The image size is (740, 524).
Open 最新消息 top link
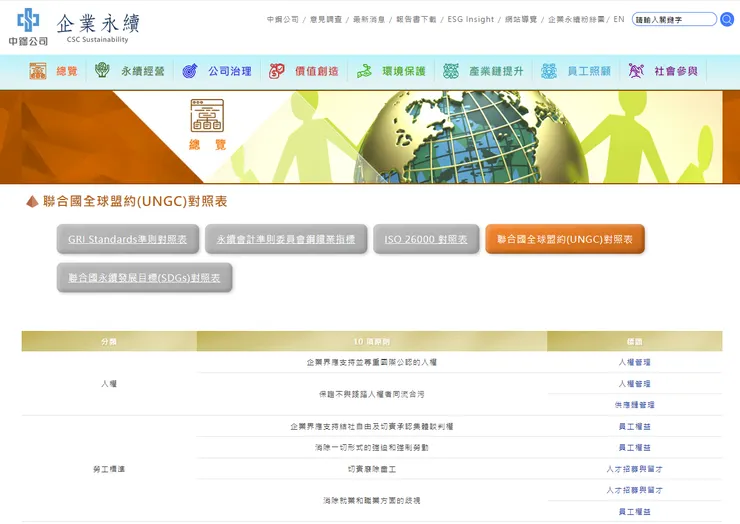pyautogui.click(x=369, y=19)
